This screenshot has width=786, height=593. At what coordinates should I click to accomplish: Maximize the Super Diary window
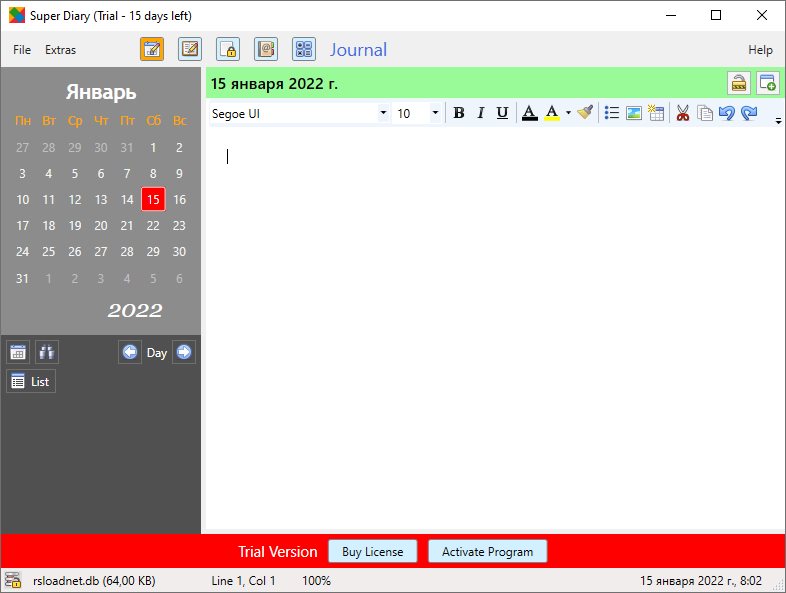[x=716, y=16]
